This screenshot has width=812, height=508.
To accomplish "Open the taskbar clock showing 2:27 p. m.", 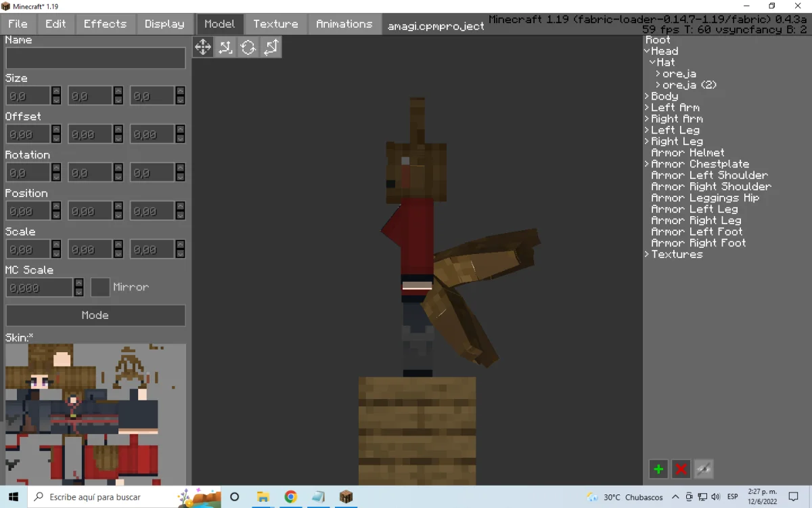I will tap(763, 496).
